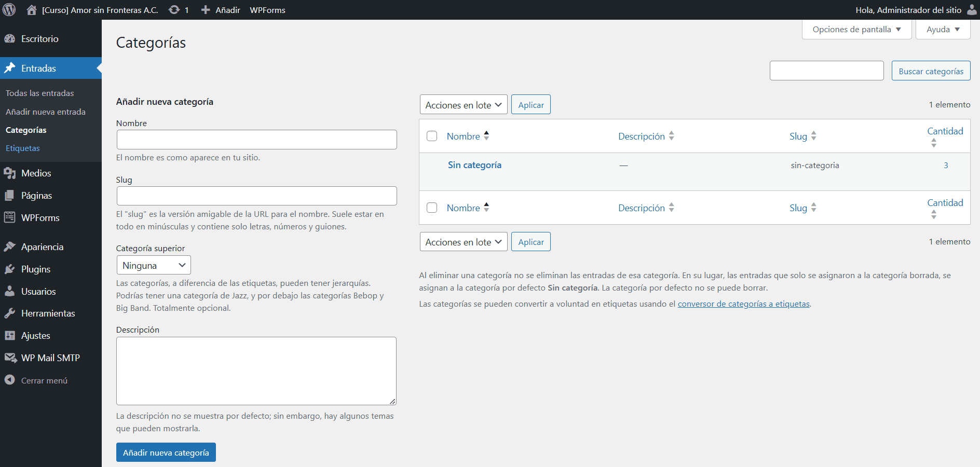This screenshot has height=467, width=980.
Task: Click the Herramientas wrench icon
Action: coord(10,313)
